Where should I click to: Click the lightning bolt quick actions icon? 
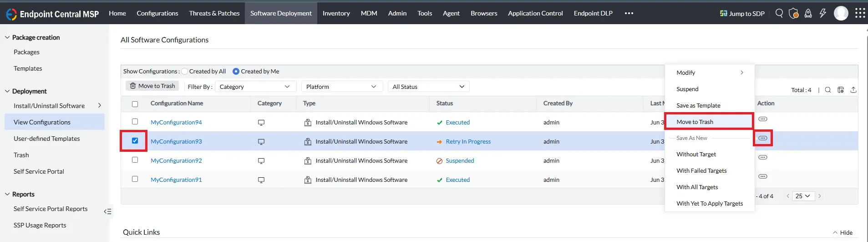tap(823, 13)
